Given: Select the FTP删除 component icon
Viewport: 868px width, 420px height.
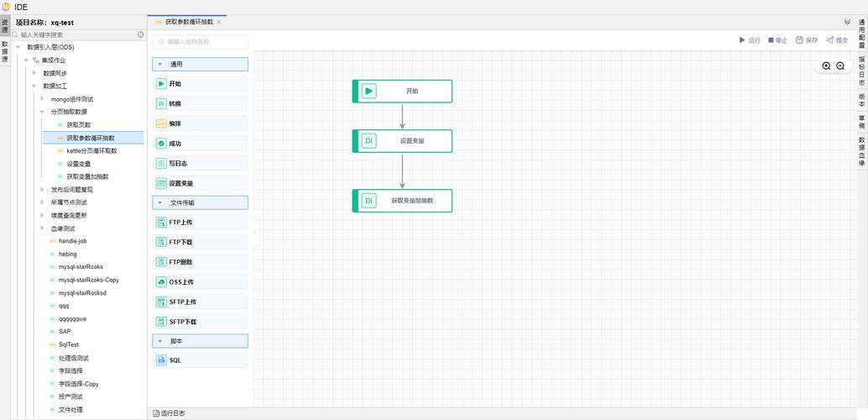Looking at the screenshot, I should 161,262.
